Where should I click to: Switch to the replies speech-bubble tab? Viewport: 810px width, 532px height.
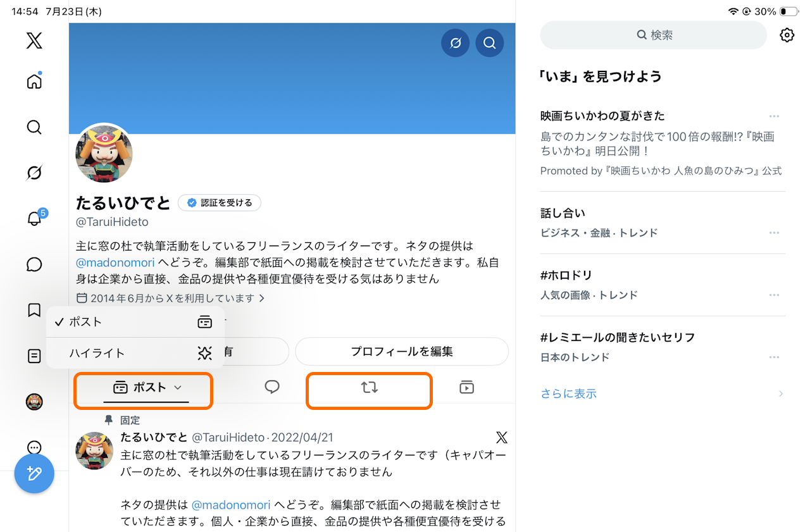(272, 388)
